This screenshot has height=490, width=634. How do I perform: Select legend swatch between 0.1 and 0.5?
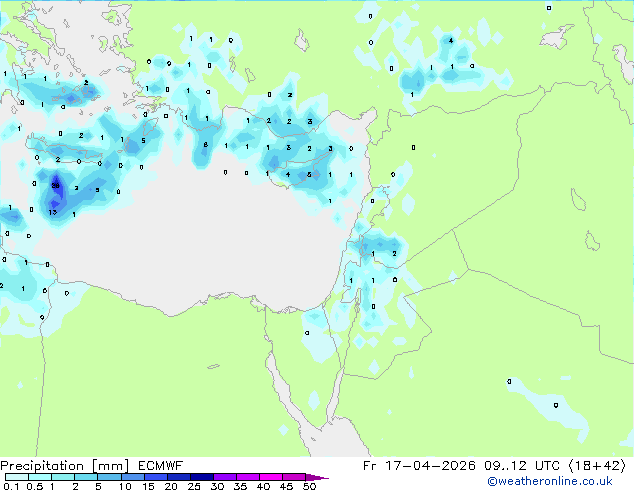tap(17, 477)
